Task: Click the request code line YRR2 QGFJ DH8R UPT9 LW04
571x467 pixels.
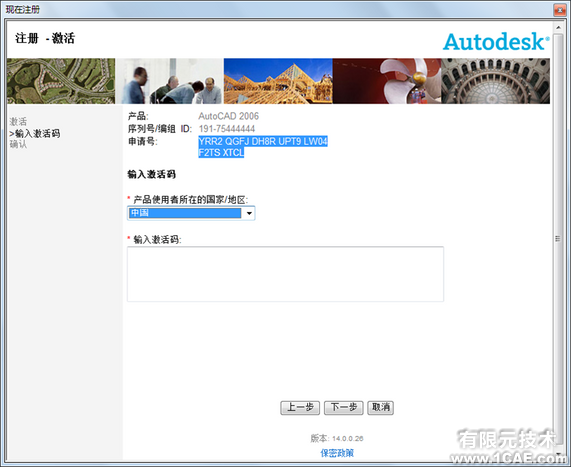Action: click(x=263, y=141)
